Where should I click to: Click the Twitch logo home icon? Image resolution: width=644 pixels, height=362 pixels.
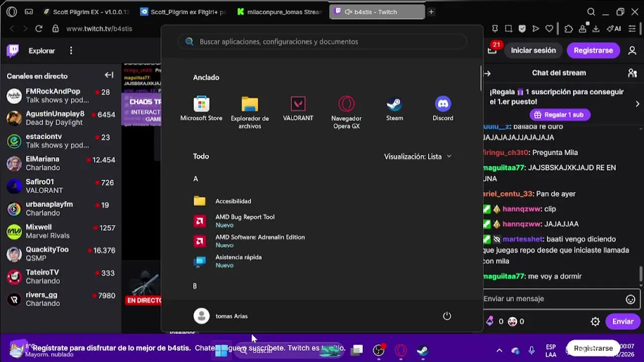(x=13, y=50)
